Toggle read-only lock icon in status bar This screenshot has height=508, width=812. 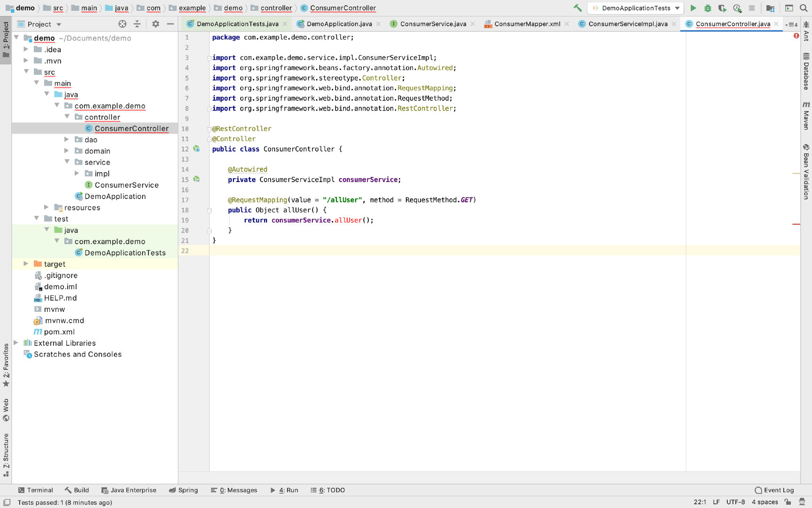click(788, 502)
